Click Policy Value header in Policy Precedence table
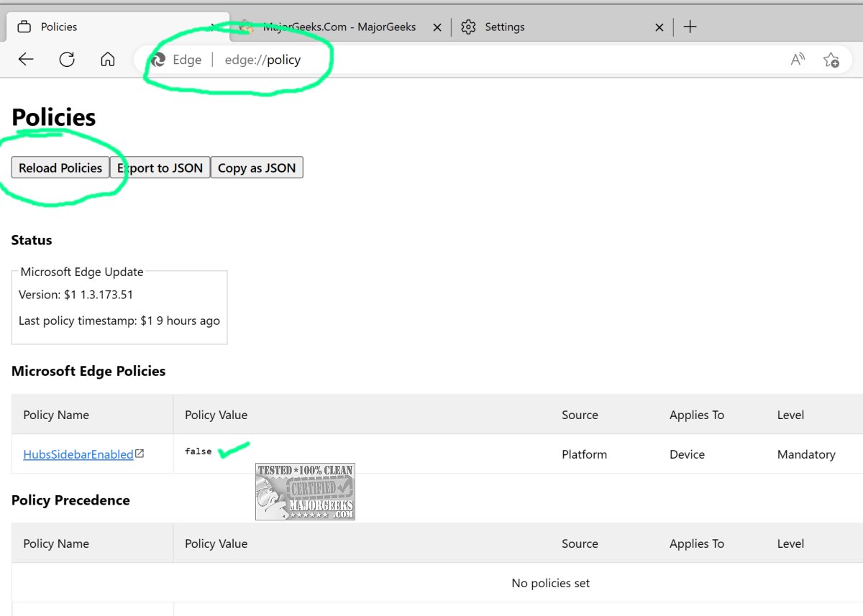The image size is (863, 616). tap(216, 543)
